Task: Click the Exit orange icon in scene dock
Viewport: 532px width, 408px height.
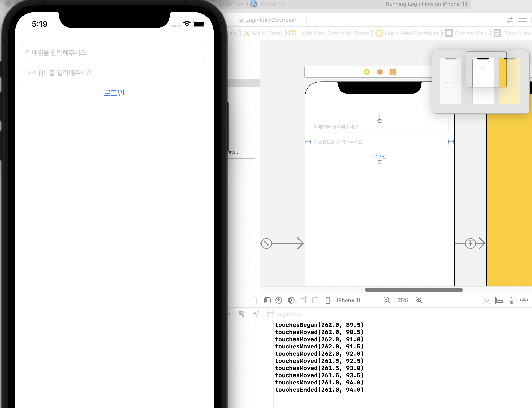Action: (393, 72)
